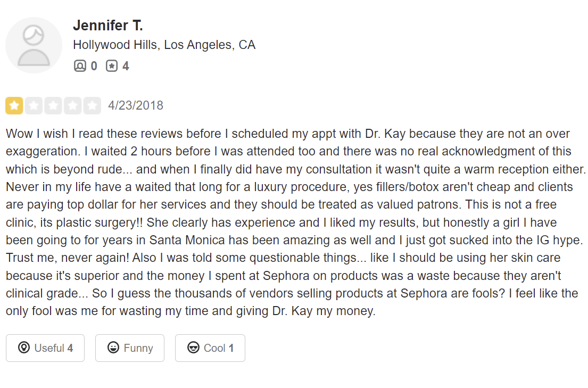Click the Funny laughing face icon

coord(113,348)
